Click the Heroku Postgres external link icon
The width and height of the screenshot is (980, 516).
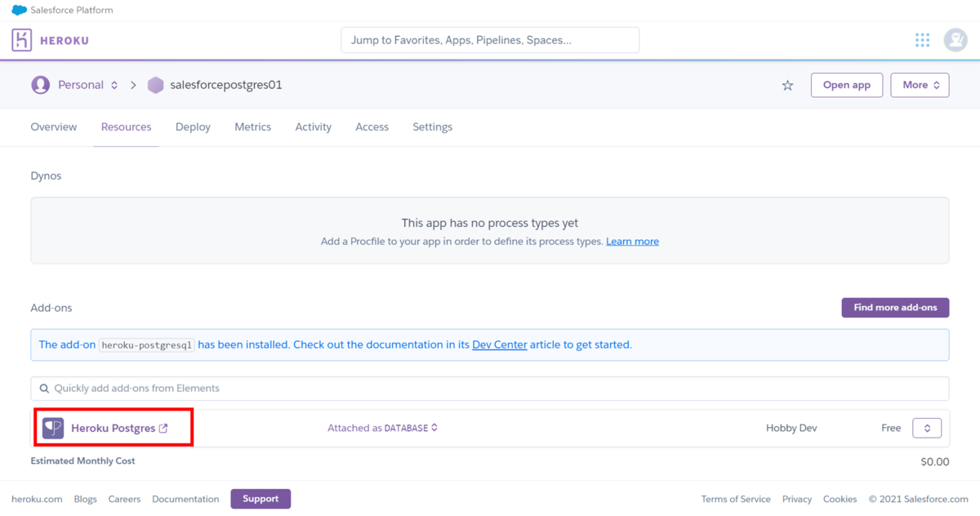[163, 428]
